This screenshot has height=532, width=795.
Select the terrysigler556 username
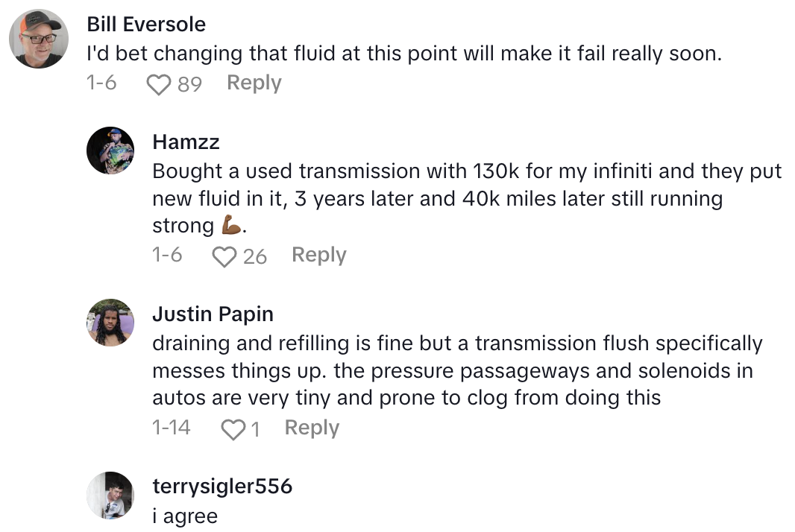click(221, 486)
